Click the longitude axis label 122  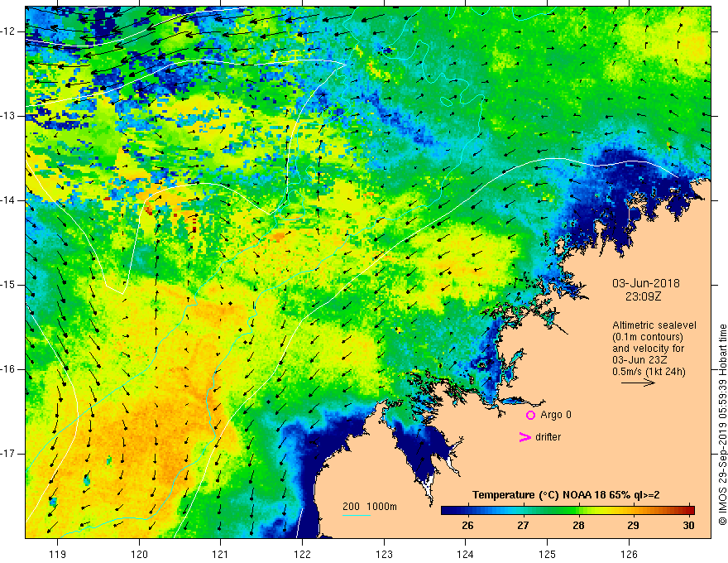click(x=302, y=554)
